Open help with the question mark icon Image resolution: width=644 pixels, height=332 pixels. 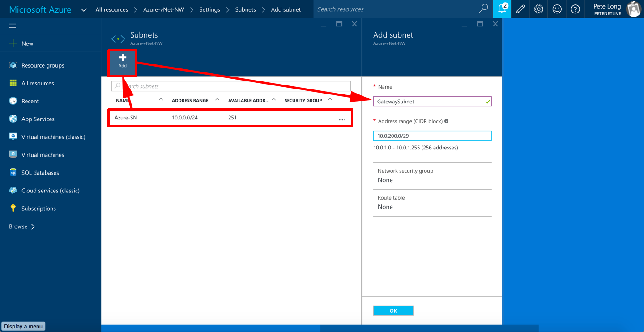[x=575, y=9]
